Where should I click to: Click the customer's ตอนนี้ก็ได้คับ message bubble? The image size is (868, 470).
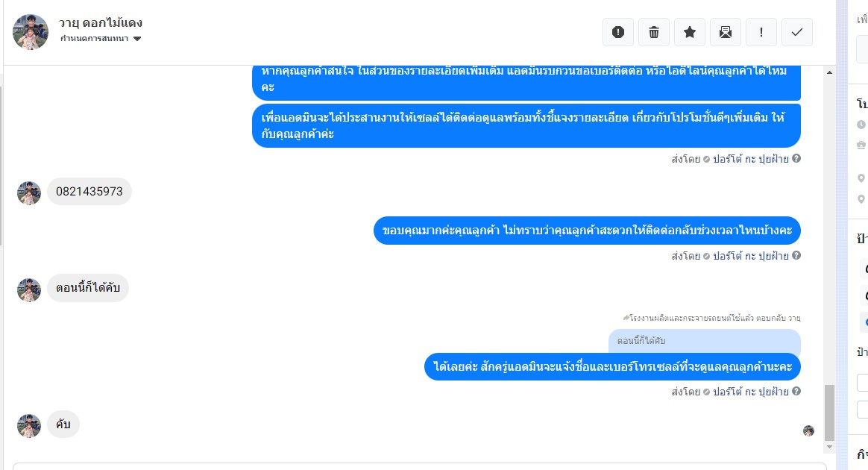pyautogui.click(x=87, y=288)
